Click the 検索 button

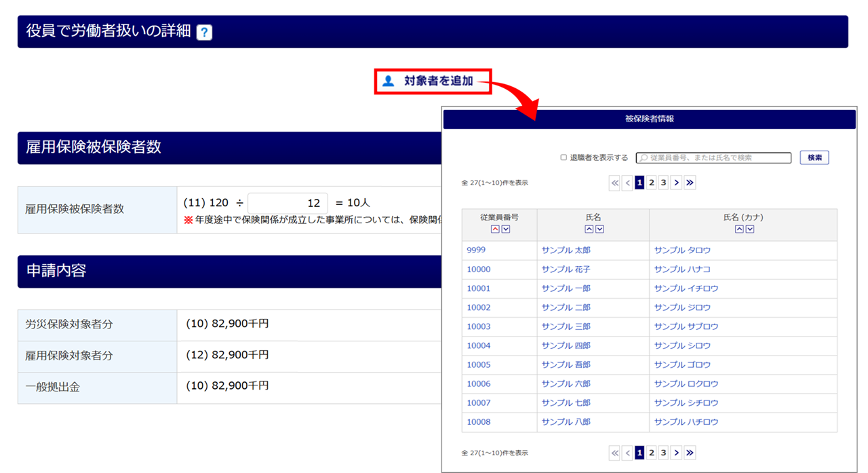click(814, 157)
